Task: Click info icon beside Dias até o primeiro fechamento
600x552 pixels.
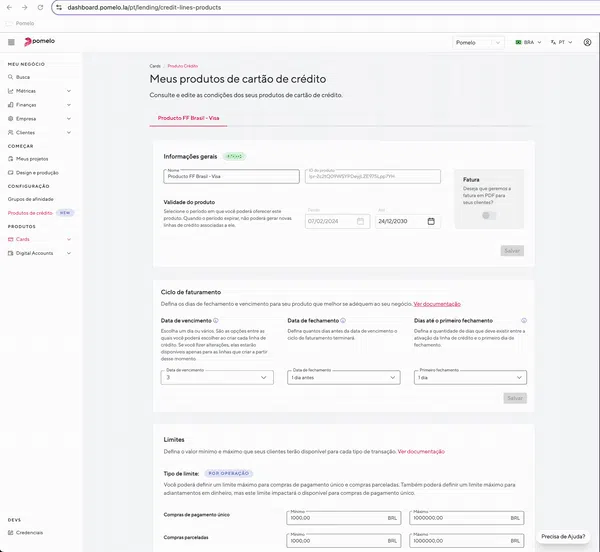Action: 524,321
